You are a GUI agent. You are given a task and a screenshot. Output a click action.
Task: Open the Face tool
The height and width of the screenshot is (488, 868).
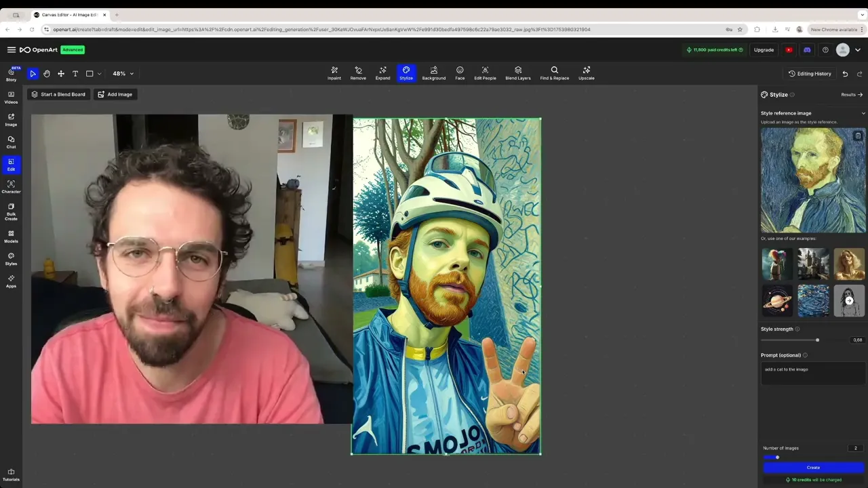point(460,73)
